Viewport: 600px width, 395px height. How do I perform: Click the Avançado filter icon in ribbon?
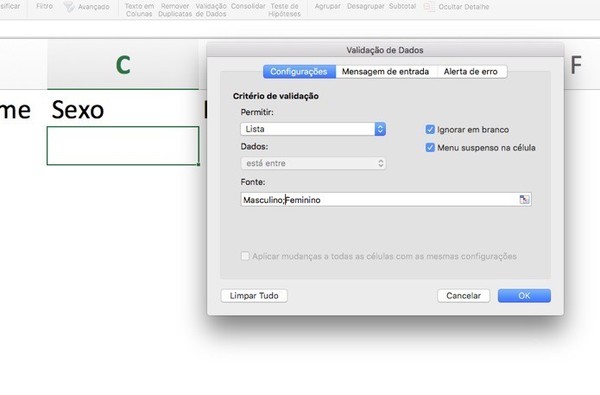68,7
